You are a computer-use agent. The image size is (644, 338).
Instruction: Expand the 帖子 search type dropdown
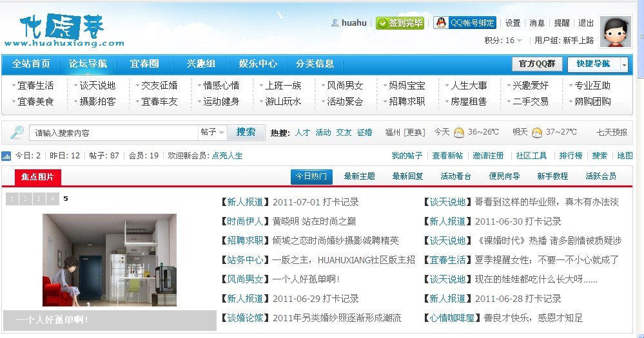coord(212,132)
